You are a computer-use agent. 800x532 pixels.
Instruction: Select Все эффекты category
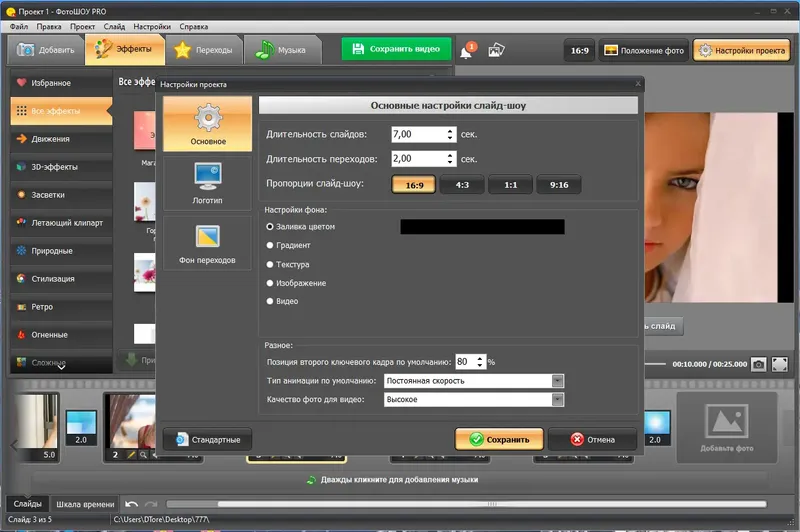[x=61, y=111]
